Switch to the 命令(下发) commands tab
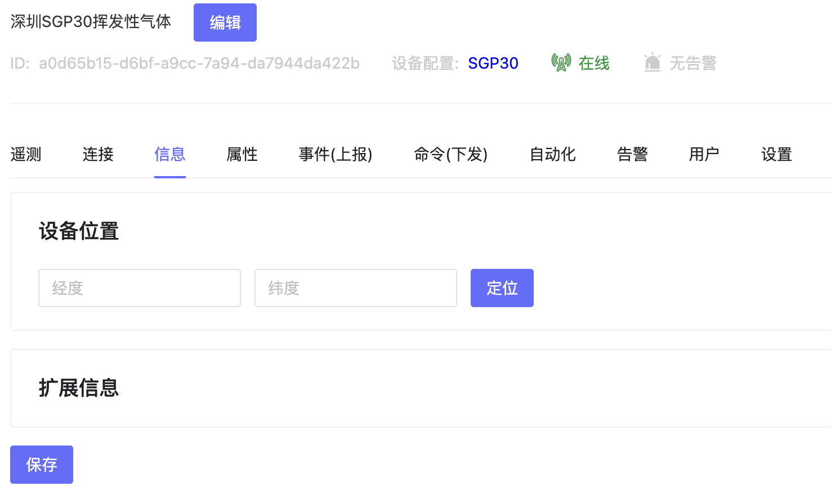Screen dimensions: 831x504 [450, 154]
